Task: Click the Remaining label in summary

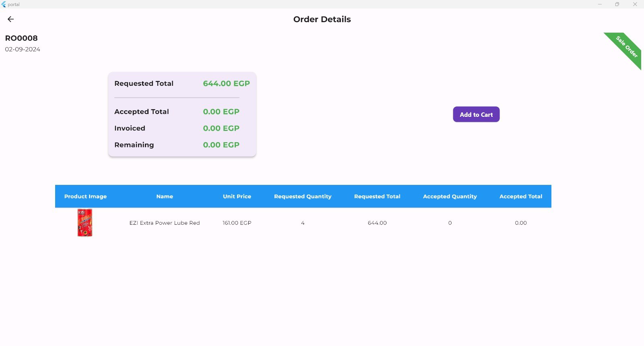Action: pos(134,145)
